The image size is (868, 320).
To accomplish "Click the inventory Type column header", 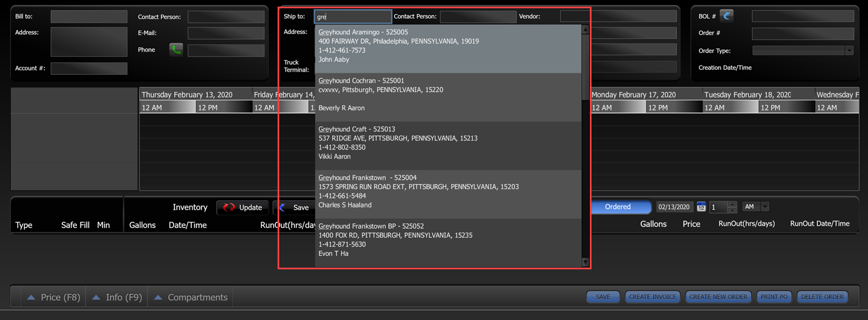I will click(x=24, y=225).
